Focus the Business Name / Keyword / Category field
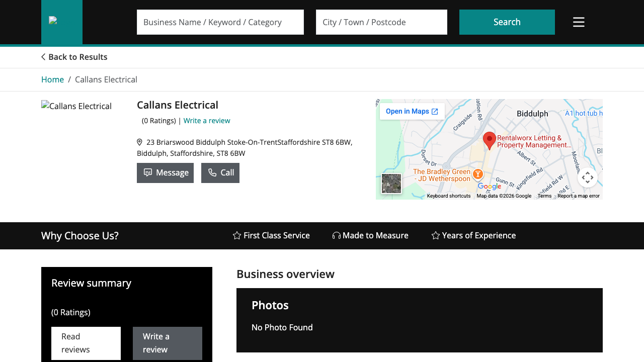This screenshot has width=644, height=362. (x=220, y=22)
